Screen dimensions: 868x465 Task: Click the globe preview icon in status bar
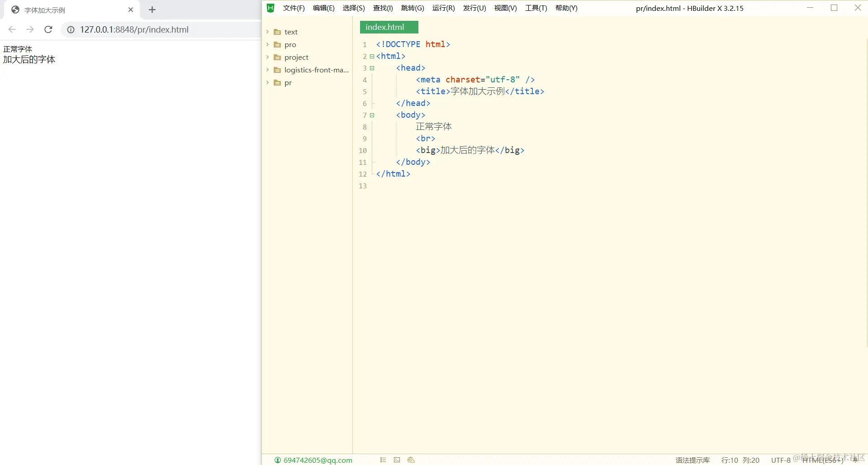click(411, 460)
